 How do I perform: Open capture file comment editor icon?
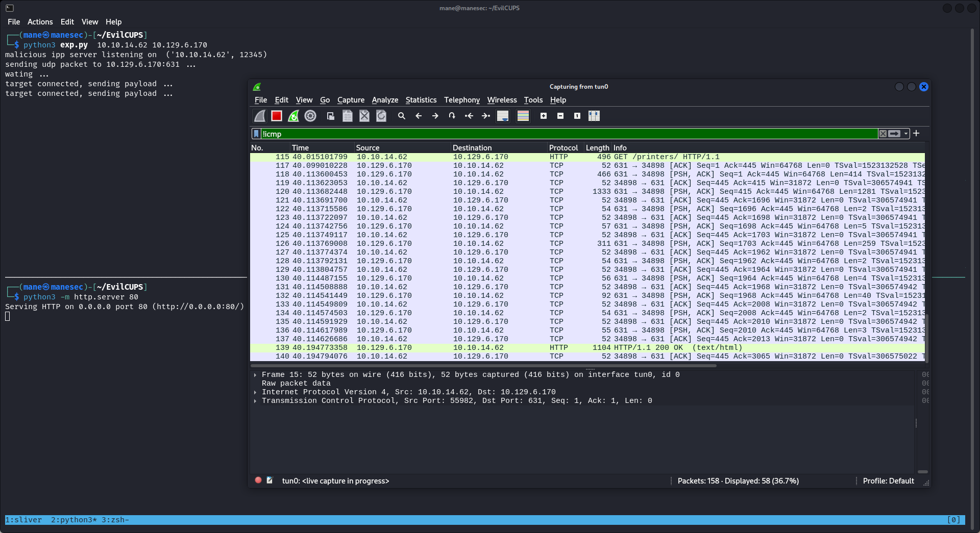click(269, 480)
